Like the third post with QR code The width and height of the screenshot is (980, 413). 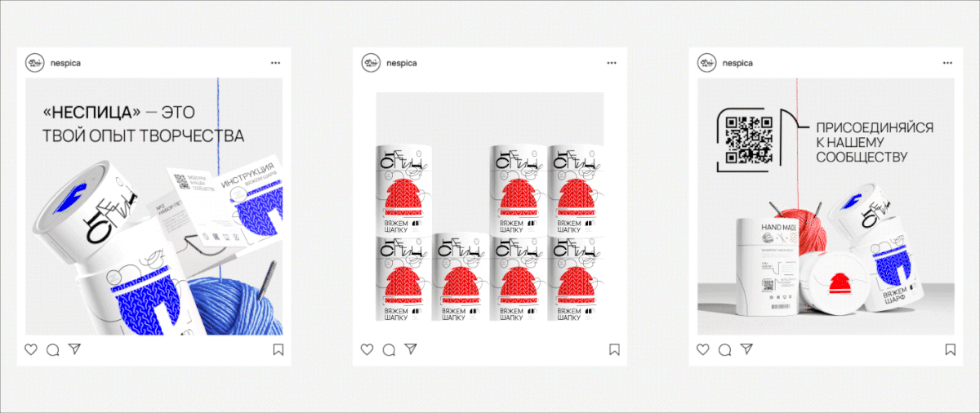tap(703, 349)
